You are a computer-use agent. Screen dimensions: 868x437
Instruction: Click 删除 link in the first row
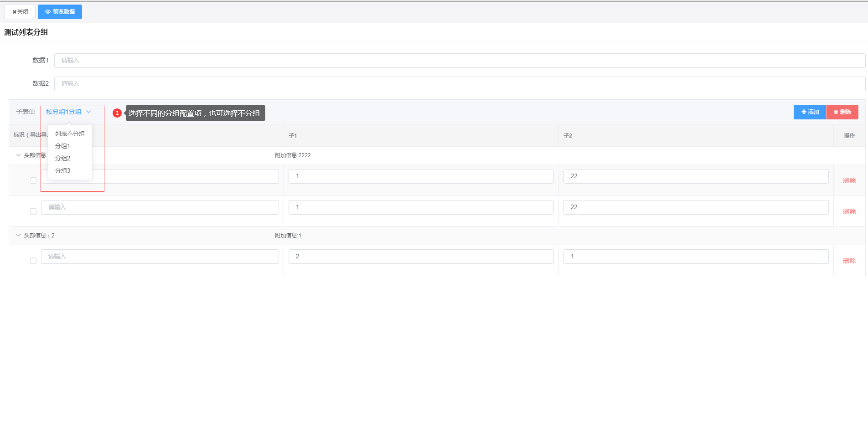[849, 180]
